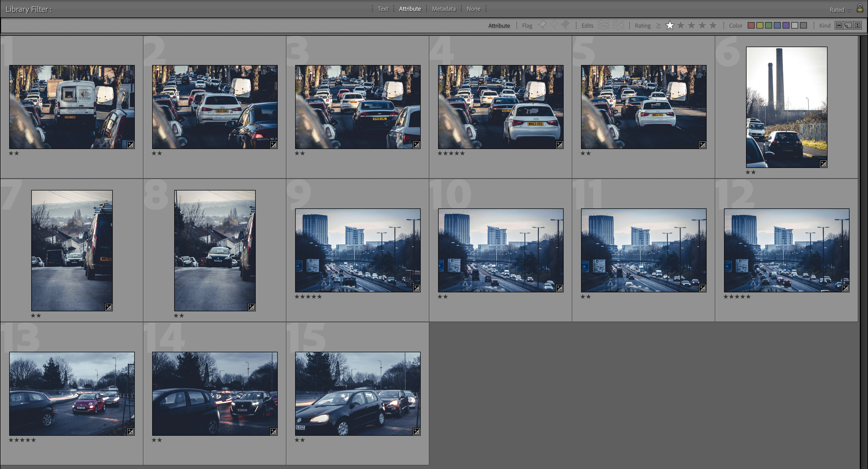Select None to disable filters

[x=473, y=9]
